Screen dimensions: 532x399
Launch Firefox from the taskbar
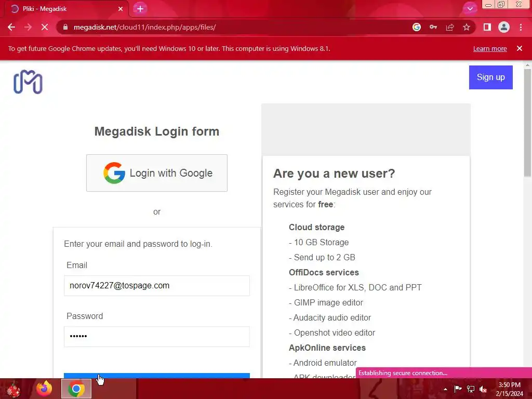click(x=44, y=389)
